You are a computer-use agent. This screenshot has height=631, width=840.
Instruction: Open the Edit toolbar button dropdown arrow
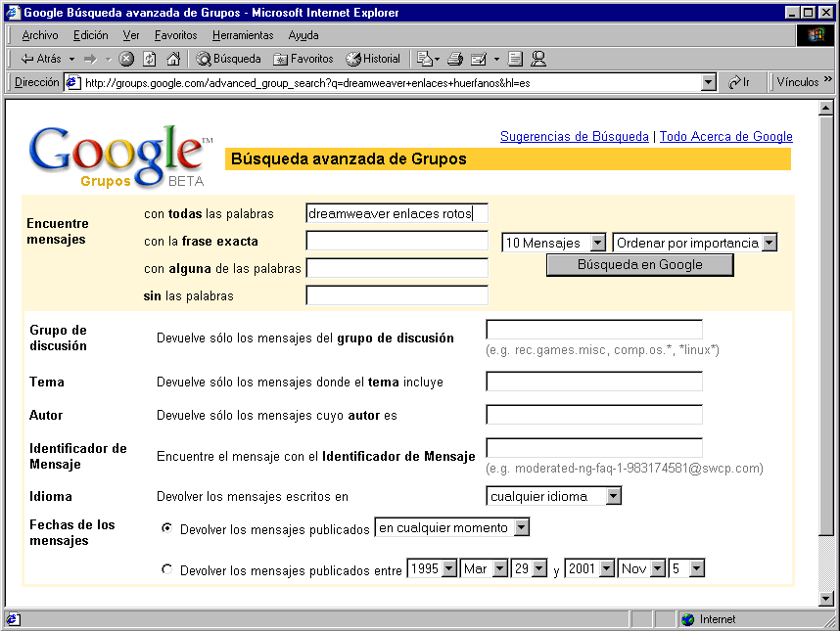(496, 59)
